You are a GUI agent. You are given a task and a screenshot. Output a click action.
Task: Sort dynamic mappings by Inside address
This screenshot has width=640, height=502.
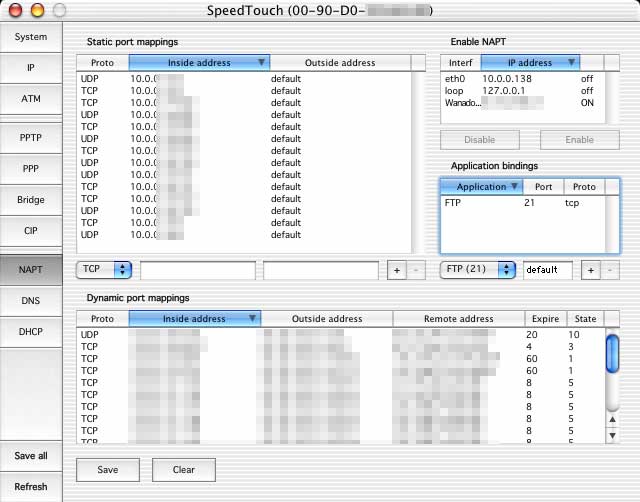tap(194, 319)
